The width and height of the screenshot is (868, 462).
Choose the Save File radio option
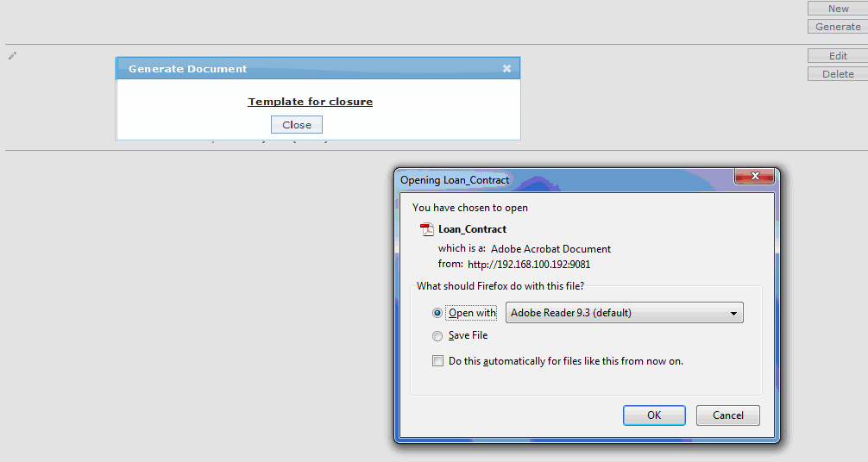point(437,335)
